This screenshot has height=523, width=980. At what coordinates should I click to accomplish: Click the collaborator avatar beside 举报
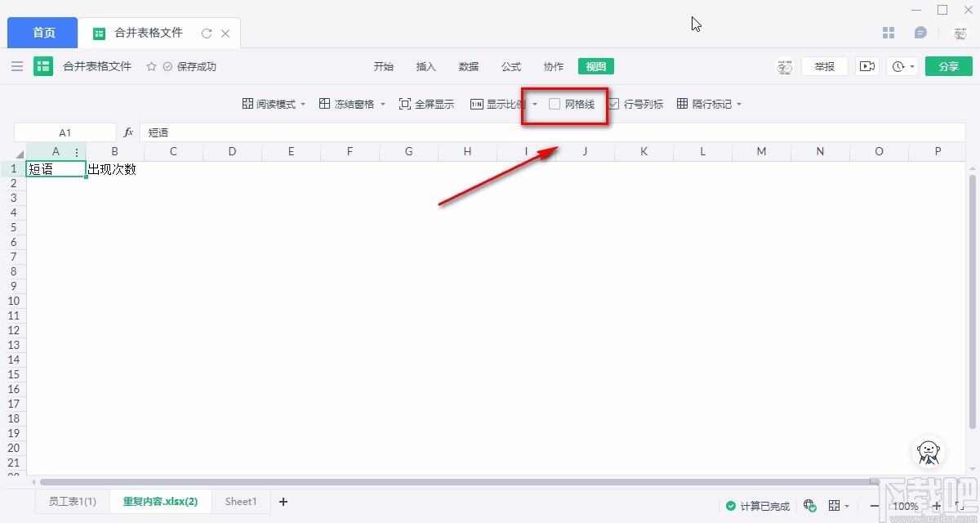[785, 66]
